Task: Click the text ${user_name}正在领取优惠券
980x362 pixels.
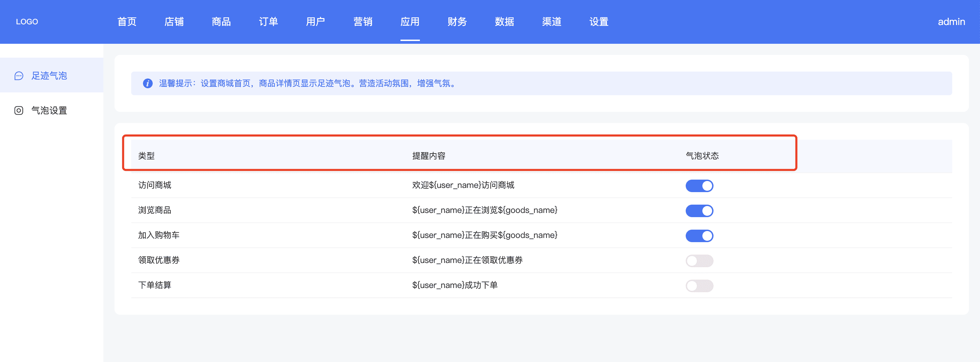Action: click(467, 260)
